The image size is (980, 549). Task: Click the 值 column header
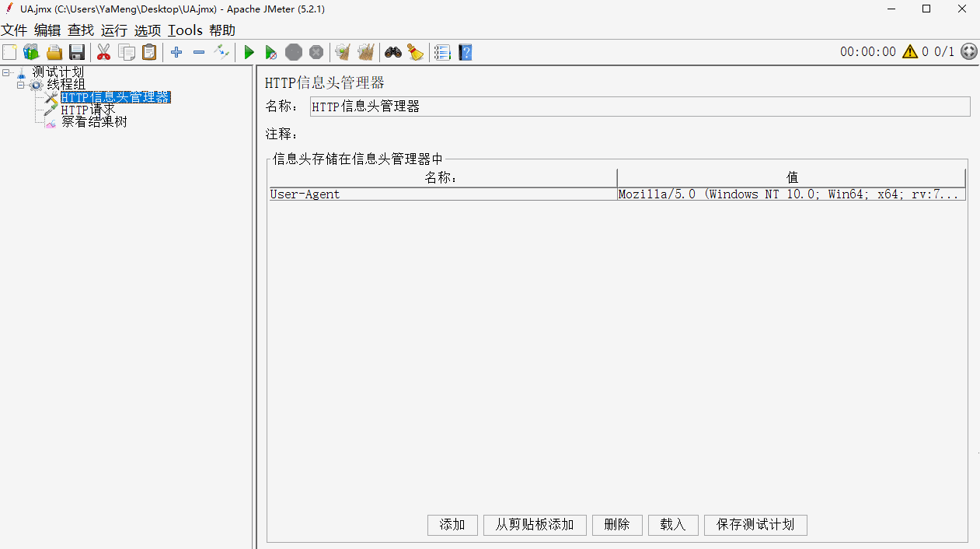[791, 178]
